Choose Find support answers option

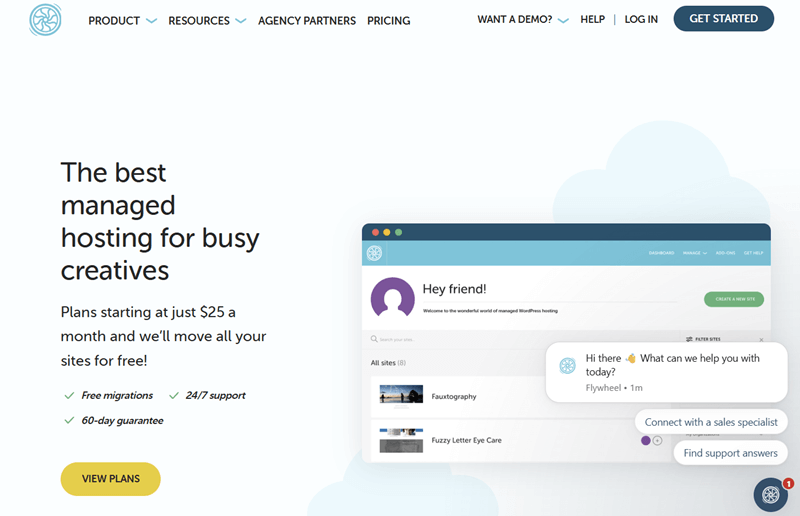coord(731,453)
